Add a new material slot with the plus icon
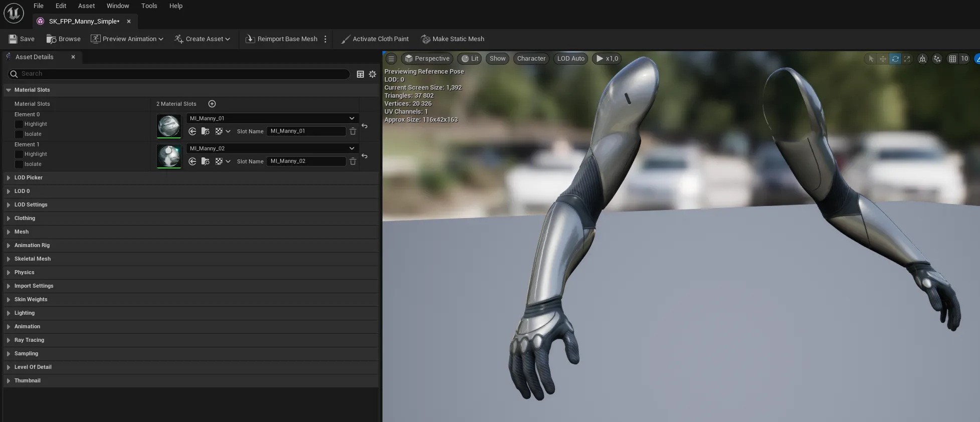The height and width of the screenshot is (422, 980). point(212,104)
